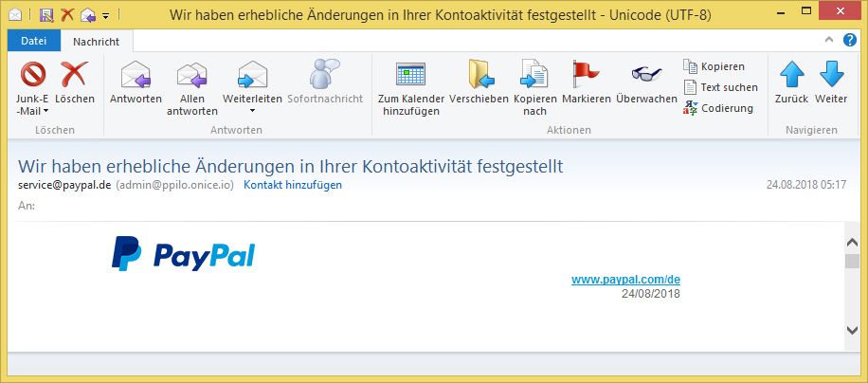The width and height of the screenshot is (868, 383).
Task: Click the red X delete in quick access toolbar
Action: pos(67,15)
